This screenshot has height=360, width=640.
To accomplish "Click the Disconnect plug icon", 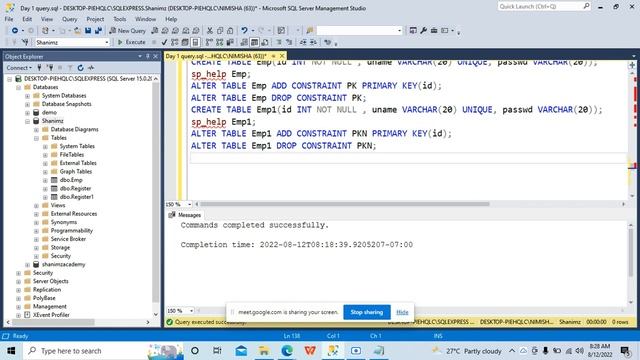I will click(50, 68).
